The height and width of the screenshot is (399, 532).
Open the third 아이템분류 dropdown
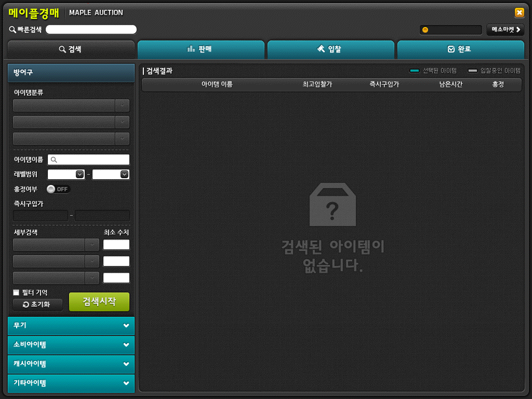[x=71, y=138]
